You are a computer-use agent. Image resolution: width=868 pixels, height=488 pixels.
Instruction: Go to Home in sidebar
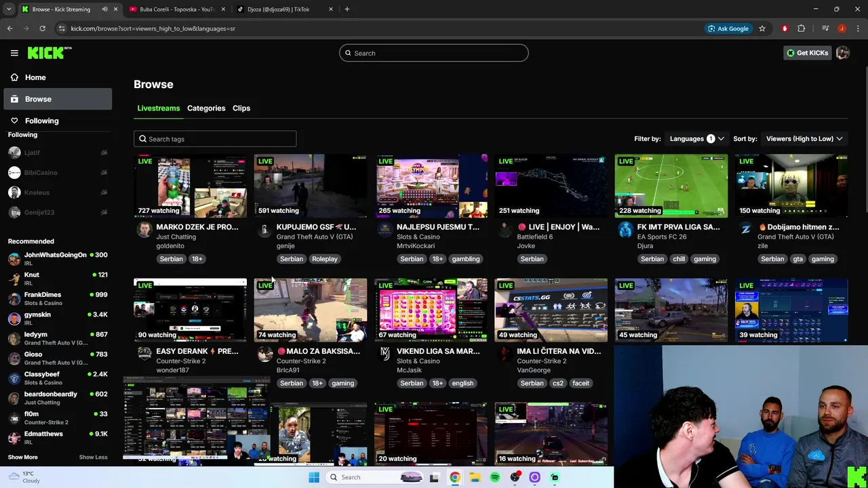click(58, 77)
